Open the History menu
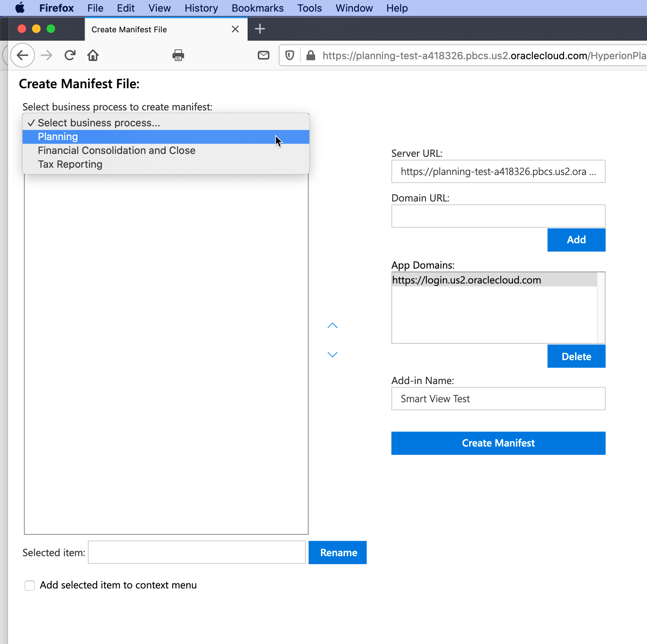647x644 pixels. 201,8
